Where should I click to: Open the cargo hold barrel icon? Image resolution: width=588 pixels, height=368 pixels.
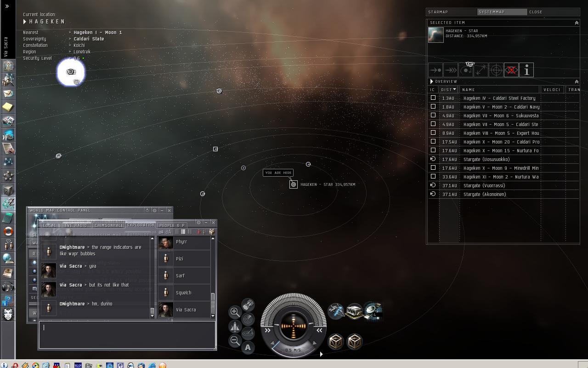pos(248,305)
